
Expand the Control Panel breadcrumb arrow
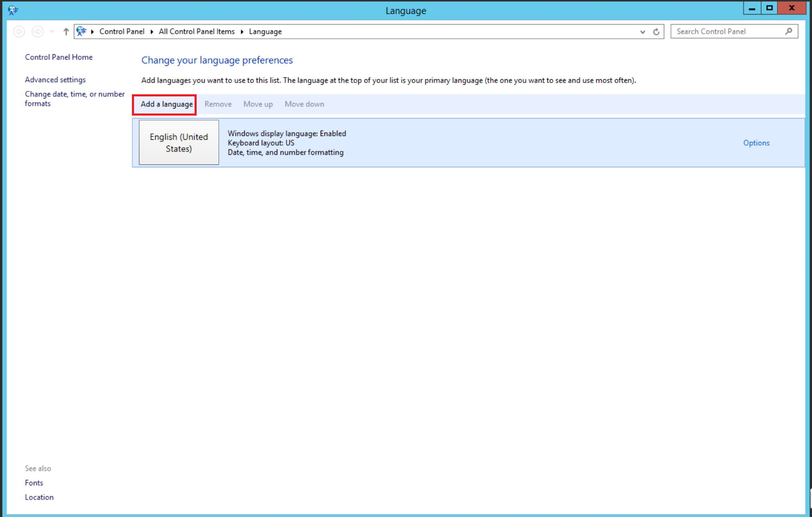pyautogui.click(x=152, y=32)
